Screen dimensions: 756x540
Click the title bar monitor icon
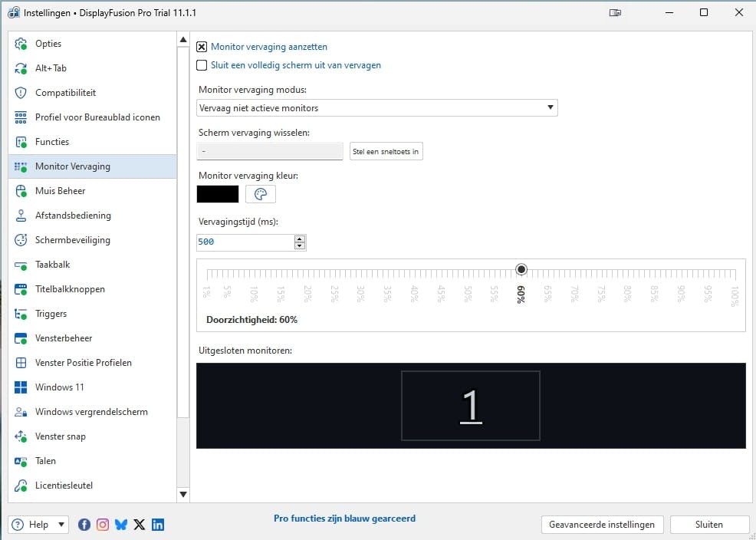pyautogui.click(x=615, y=13)
